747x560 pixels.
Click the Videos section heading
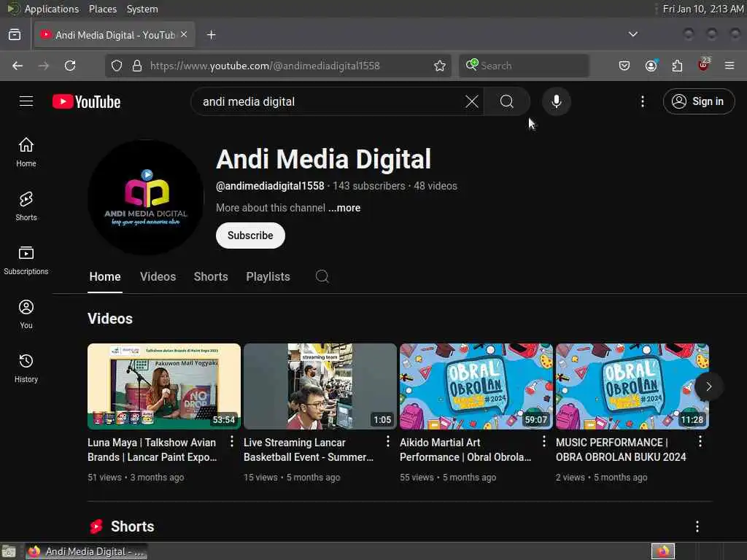coord(110,319)
